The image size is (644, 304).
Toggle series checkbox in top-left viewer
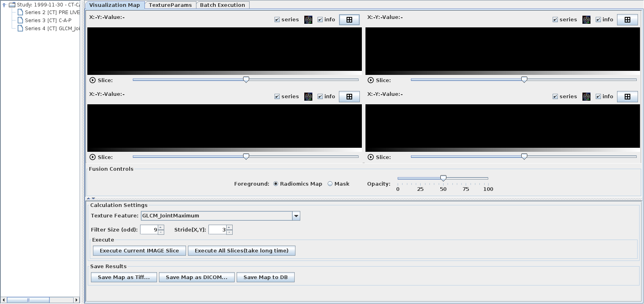(277, 20)
